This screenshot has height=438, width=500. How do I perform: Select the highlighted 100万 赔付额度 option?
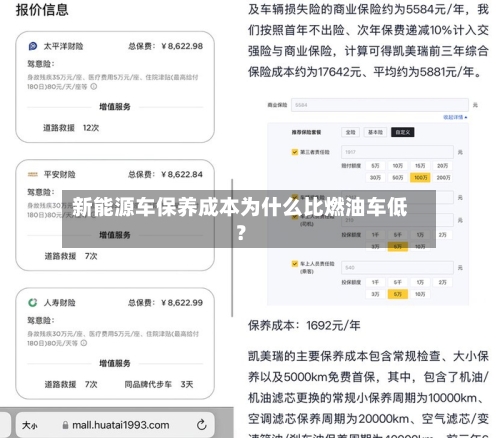(420, 178)
